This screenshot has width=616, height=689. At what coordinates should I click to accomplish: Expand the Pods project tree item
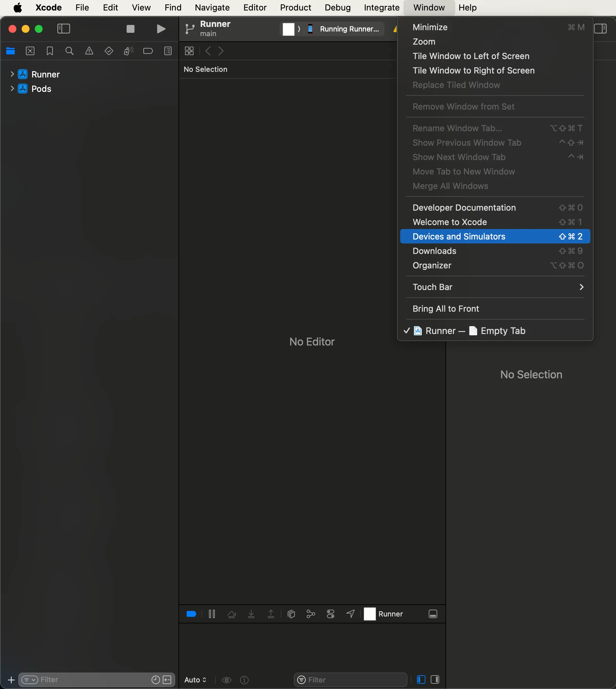(12, 89)
